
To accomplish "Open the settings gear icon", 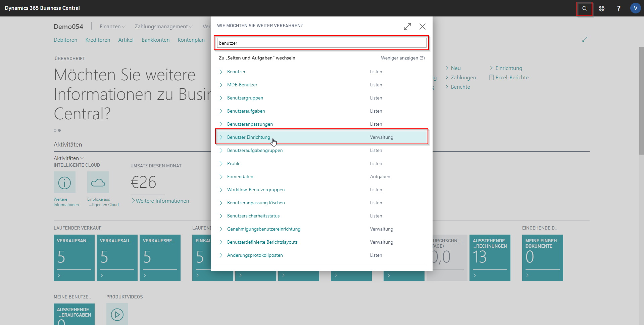I will [601, 8].
